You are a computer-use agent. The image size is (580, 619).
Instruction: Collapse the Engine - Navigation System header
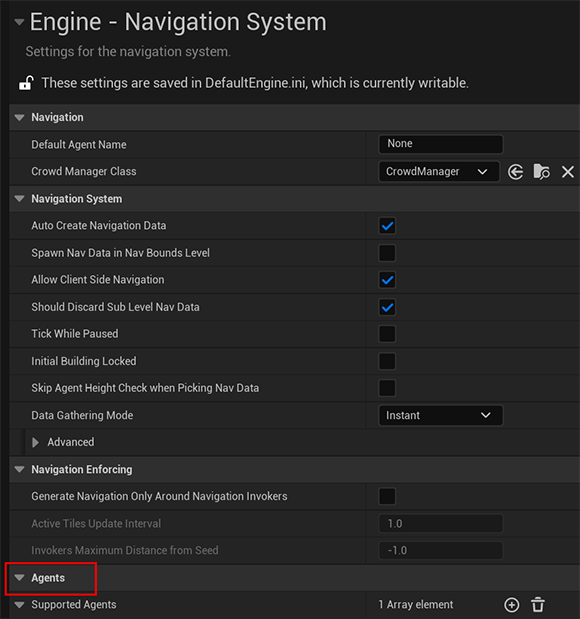click(19, 22)
